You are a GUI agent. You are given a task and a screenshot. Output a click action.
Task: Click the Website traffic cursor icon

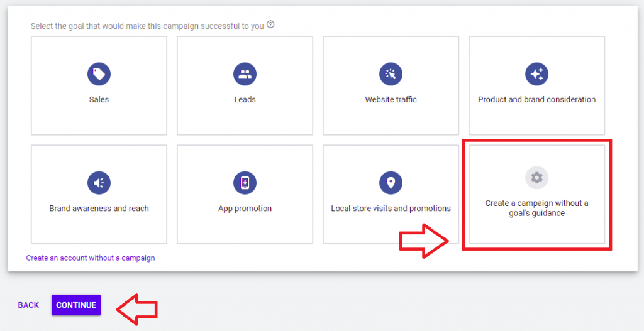391,74
